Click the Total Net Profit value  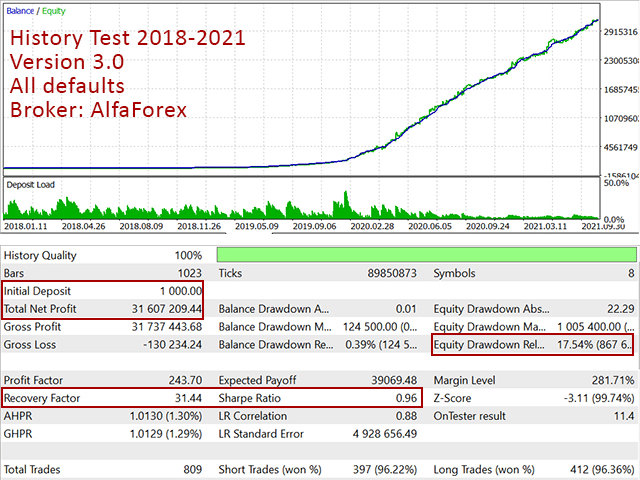click(x=161, y=309)
